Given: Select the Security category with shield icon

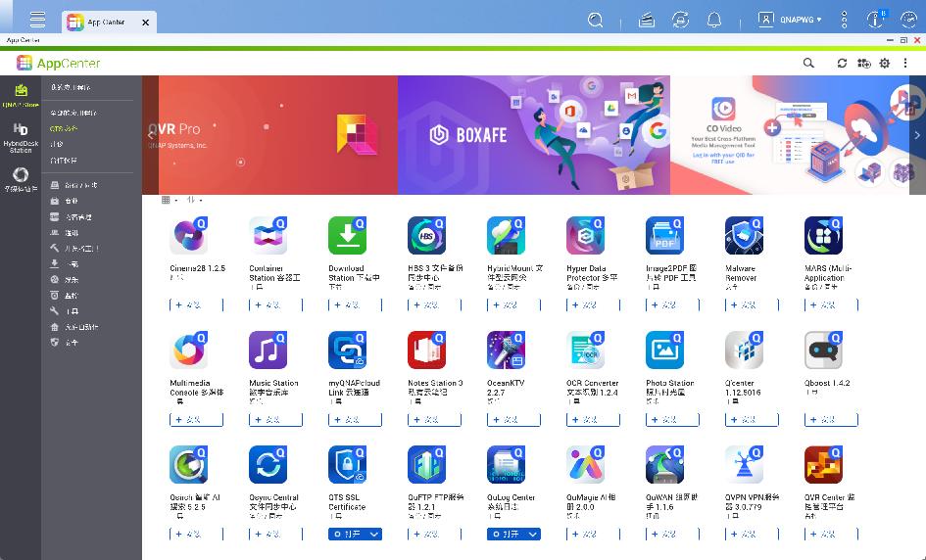Looking at the screenshot, I should [x=65, y=343].
